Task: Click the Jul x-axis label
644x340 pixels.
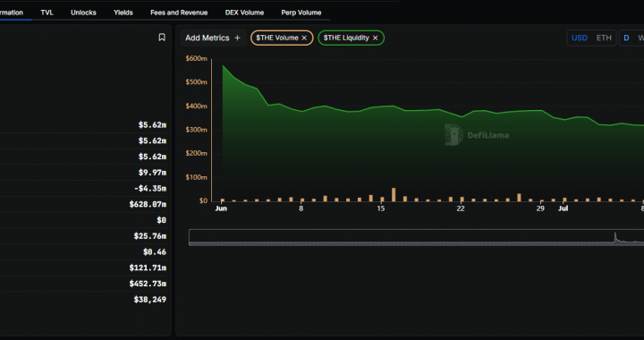Action: pyautogui.click(x=563, y=208)
